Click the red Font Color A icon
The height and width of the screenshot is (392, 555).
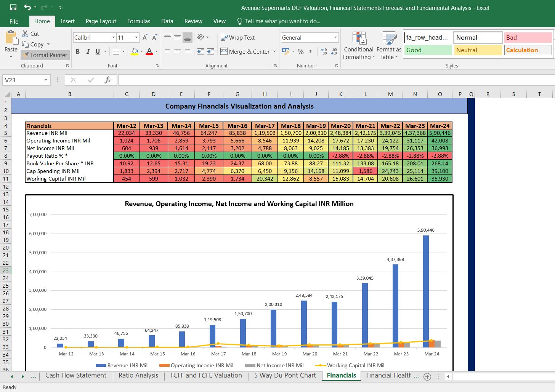149,51
